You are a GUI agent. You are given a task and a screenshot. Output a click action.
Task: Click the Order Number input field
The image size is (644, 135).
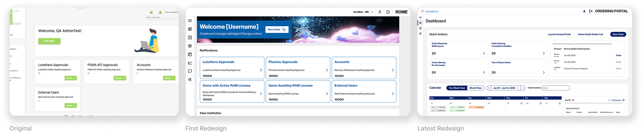tap(556, 88)
